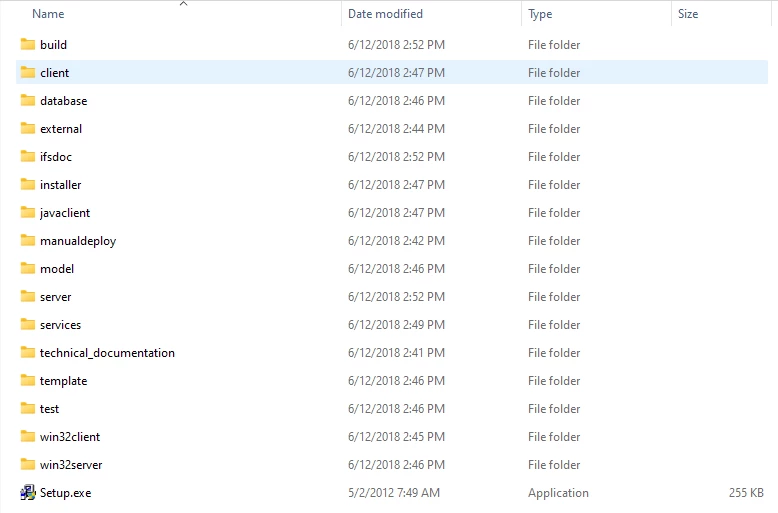The height and width of the screenshot is (513, 778).
Task: Click the file name 'test'
Action: click(49, 409)
